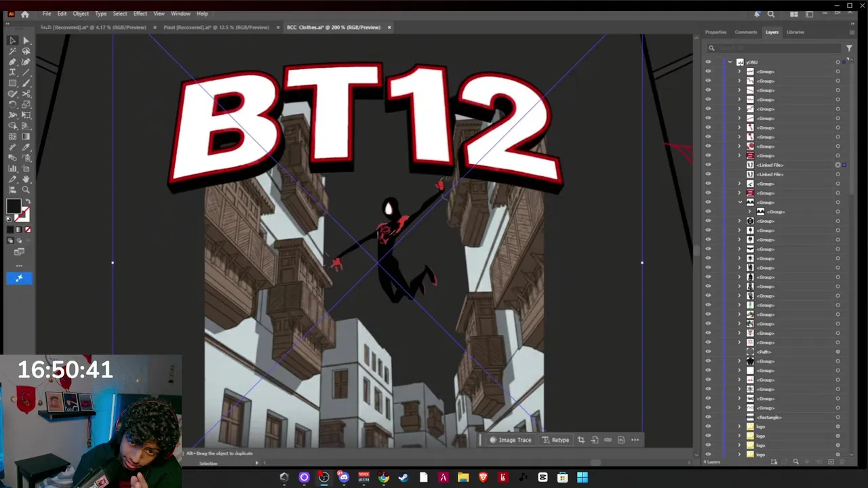Open the Layers panel hamburger menu
Image resolution: width=868 pixels, height=488 pixels.
click(x=852, y=32)
